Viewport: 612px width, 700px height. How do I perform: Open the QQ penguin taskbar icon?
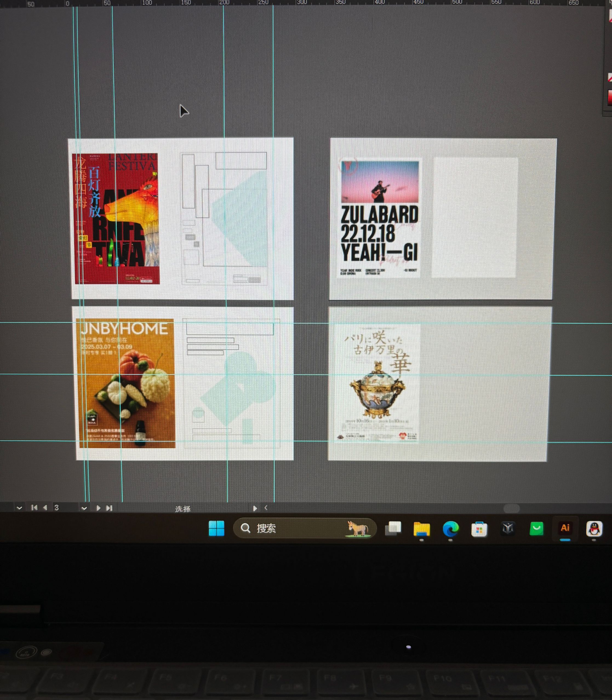click(x=594, y=529)
